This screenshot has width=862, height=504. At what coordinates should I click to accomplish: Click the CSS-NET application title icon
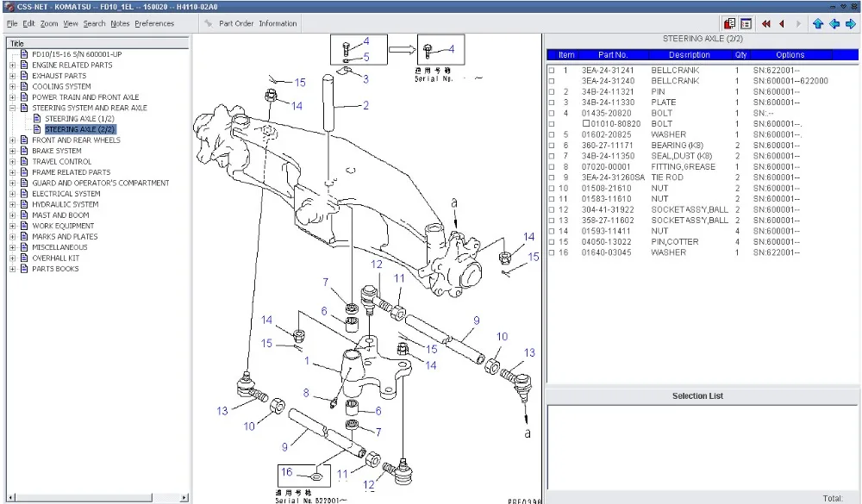pyautogui.click(x=9, y=7)
